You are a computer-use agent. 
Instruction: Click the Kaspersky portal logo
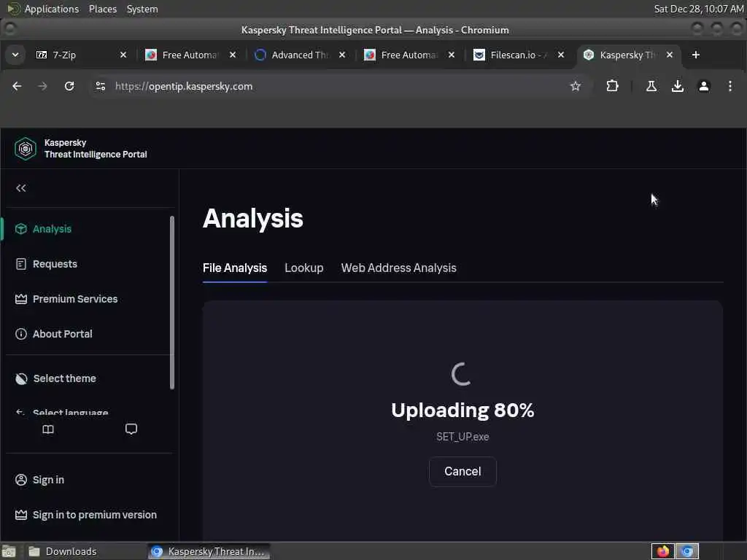click(x=26, y=149)
